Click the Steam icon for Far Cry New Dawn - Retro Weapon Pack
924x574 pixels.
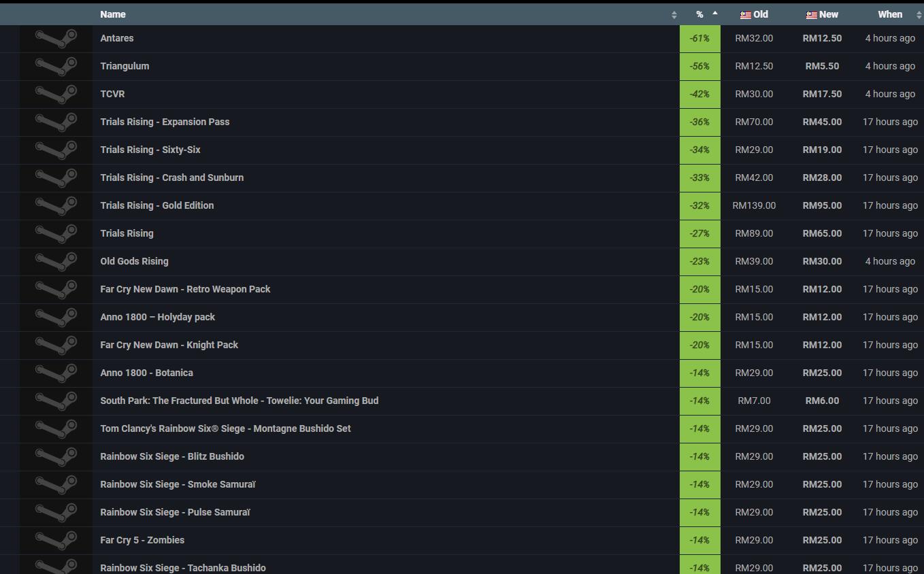pos(56,290)
